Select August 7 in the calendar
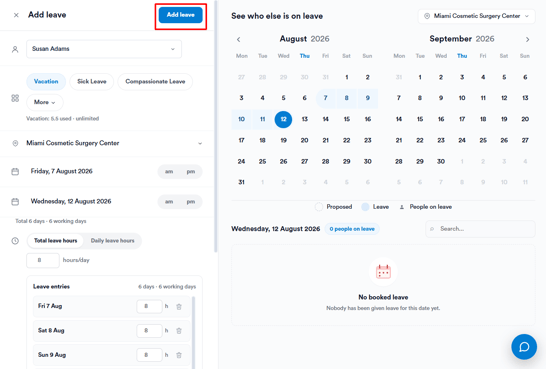This screenshot has width=546, height=369. (325, 98)
